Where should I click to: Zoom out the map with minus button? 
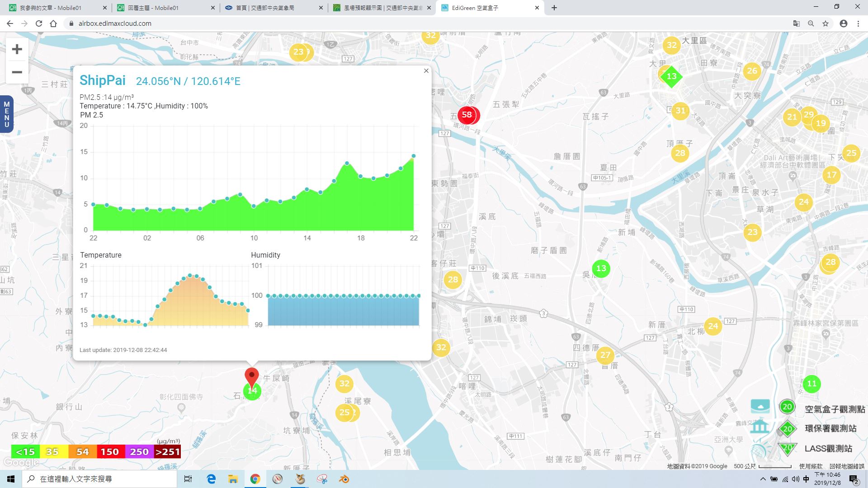click(x=17, y=72)
